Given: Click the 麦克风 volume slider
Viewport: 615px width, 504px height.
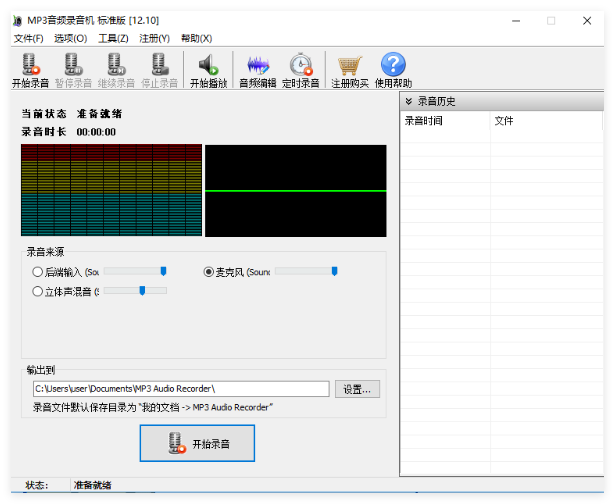Looking at the screenshot, I should coord(306,271).
